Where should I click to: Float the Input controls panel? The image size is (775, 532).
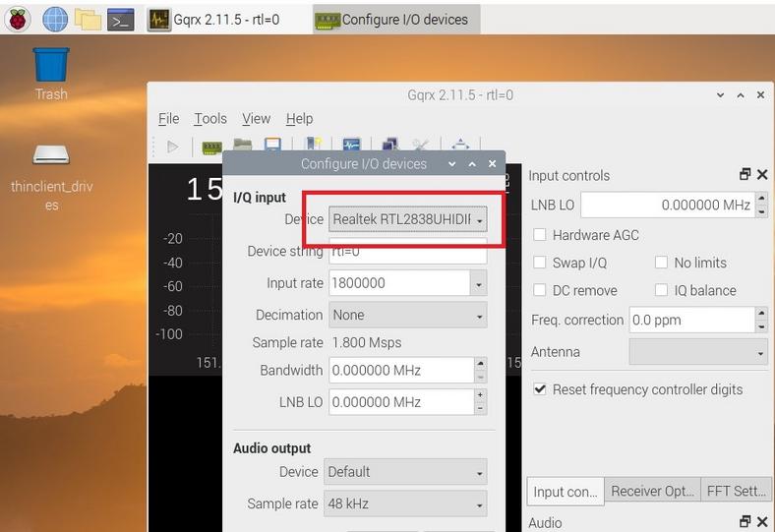[x=745, y=174]
